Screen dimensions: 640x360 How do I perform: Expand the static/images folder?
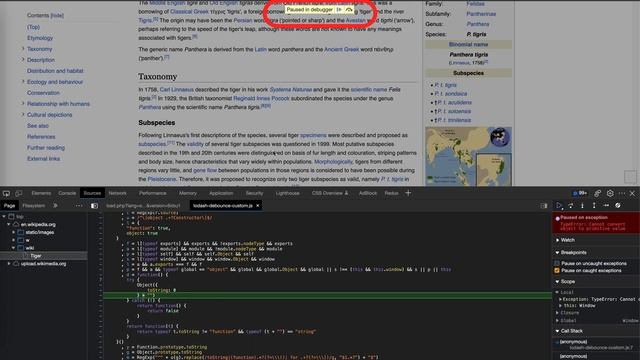13,232
